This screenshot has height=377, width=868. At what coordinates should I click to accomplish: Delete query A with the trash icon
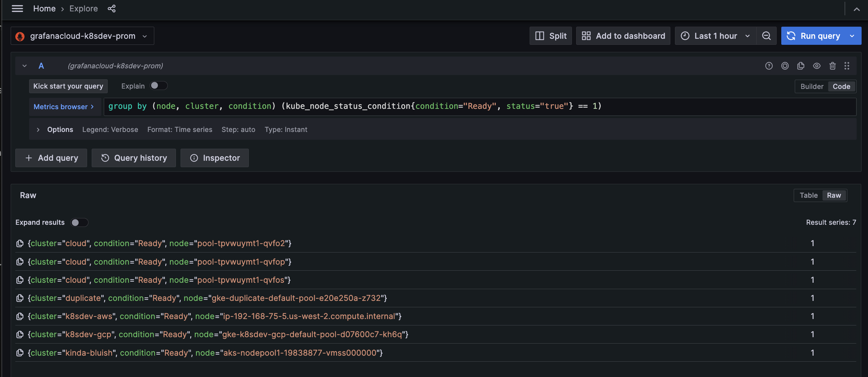click(832, 66)
